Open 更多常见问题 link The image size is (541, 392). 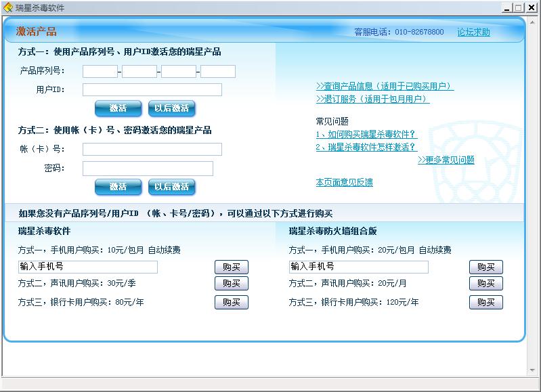click(x=446, y=160)
